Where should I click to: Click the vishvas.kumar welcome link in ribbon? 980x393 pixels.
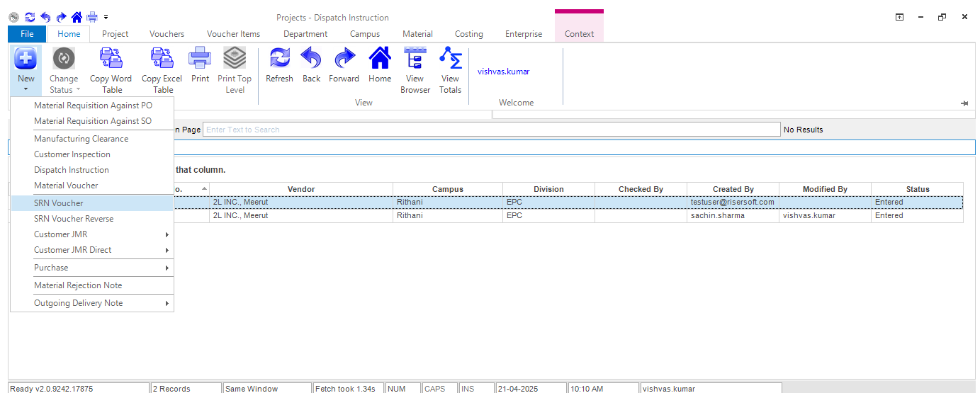tap(503, 72)
